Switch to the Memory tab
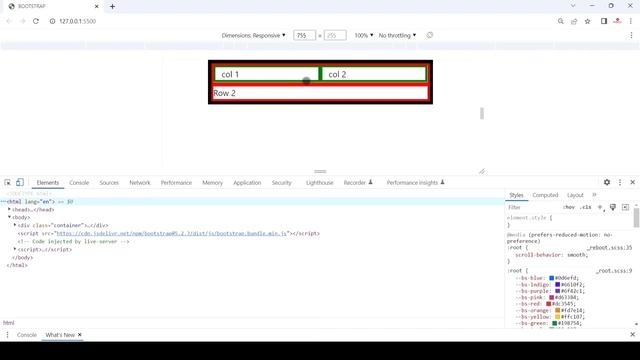Viewport: 640px width, 360px height. (213, 182)
